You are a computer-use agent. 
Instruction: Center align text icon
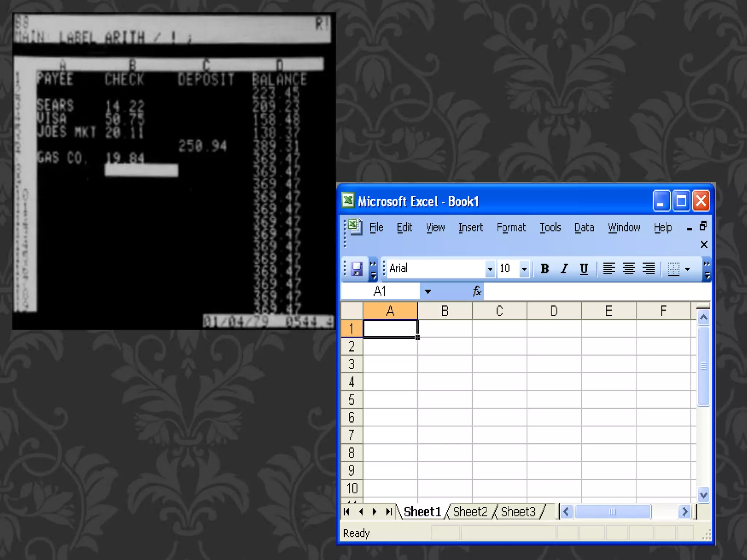(628, 269)
